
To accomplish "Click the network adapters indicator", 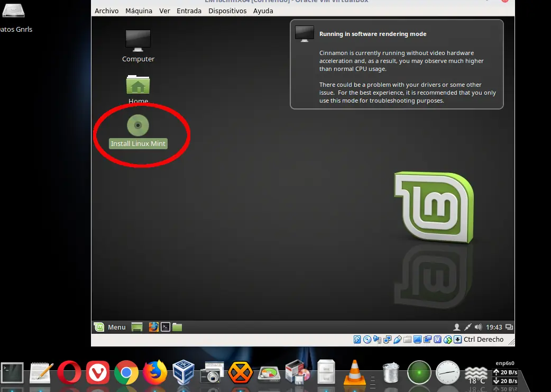I will coord(387,340).
